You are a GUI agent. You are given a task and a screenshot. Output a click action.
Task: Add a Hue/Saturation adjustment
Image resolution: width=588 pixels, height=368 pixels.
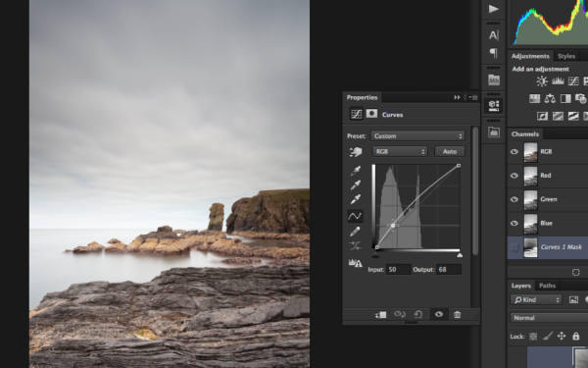click(x=534, y=99)
